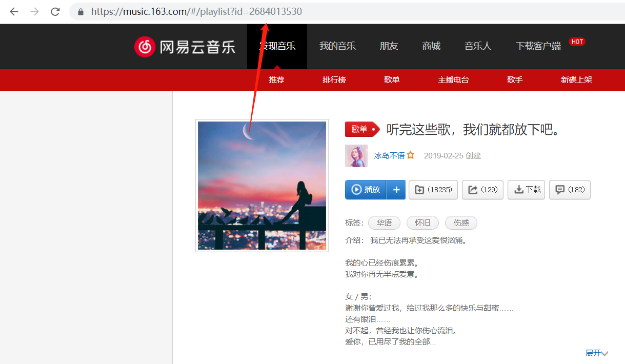Click the browser back arrow

click(x=14, y=11)
